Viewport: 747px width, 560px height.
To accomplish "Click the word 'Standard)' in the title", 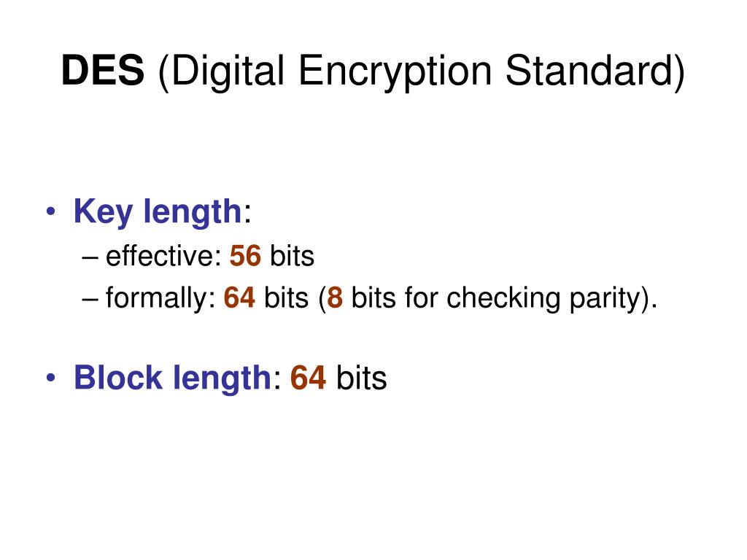I will (x=595, y=72).
